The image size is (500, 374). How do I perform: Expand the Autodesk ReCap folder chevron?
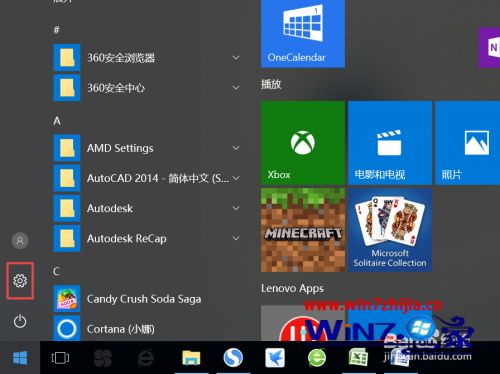pyautogui.click(x=236, y=238)
